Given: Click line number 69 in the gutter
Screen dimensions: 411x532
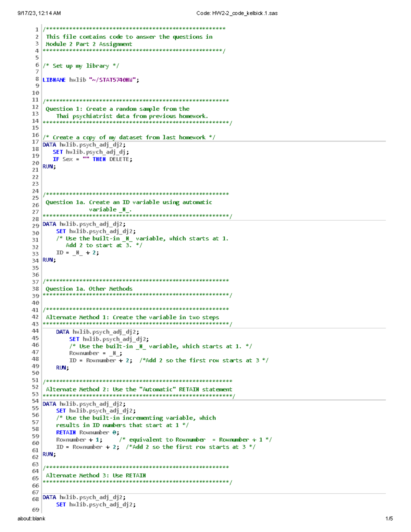Looking at the screenshot, I should [x=36, y=510].
